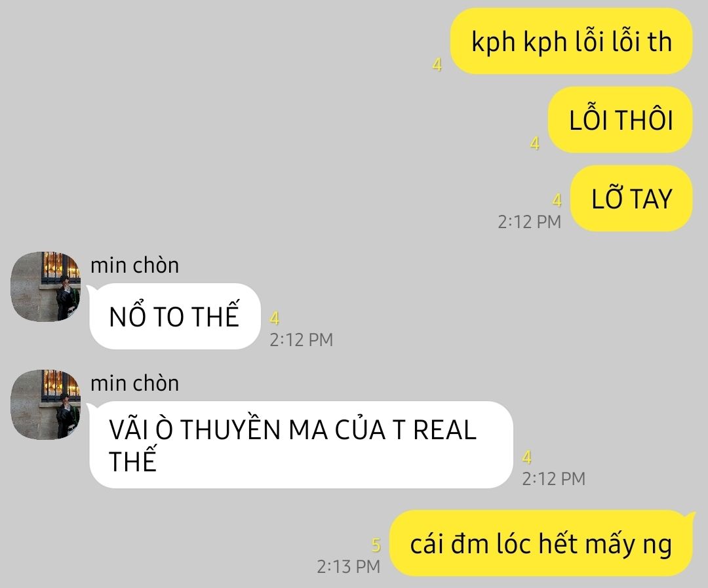The image size is (708, 588).
Task: Tap unread count 4 next to NỔ TO THẾ
Action: click(275, 319)
